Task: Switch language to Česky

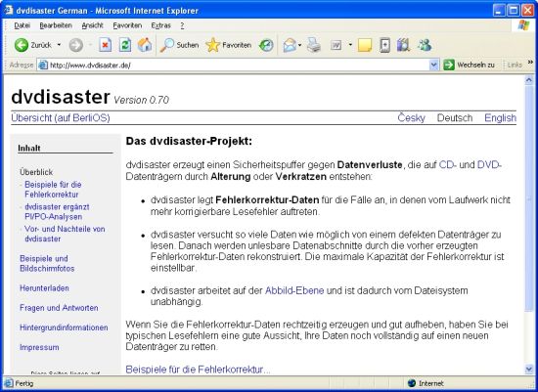Action: point(411,117)
